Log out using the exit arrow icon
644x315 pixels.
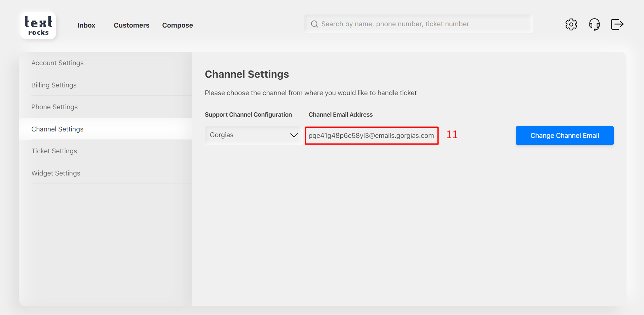(617, 24)
